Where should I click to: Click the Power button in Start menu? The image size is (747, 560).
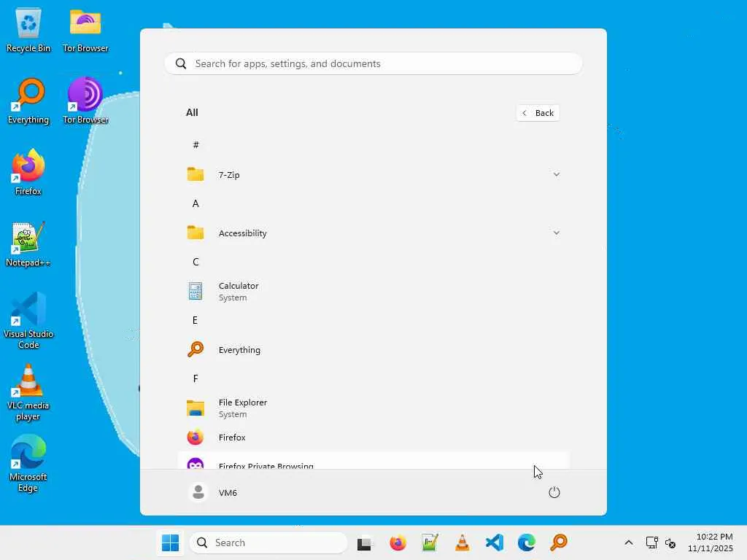[x=554, y=492]
